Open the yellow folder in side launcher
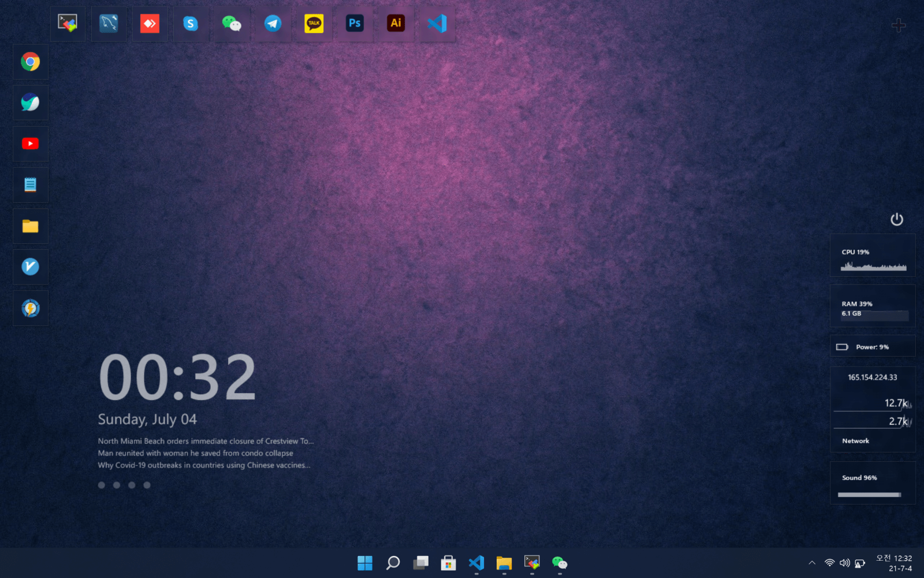The width and height of the screenshot is (924, 578). point(31,225)
